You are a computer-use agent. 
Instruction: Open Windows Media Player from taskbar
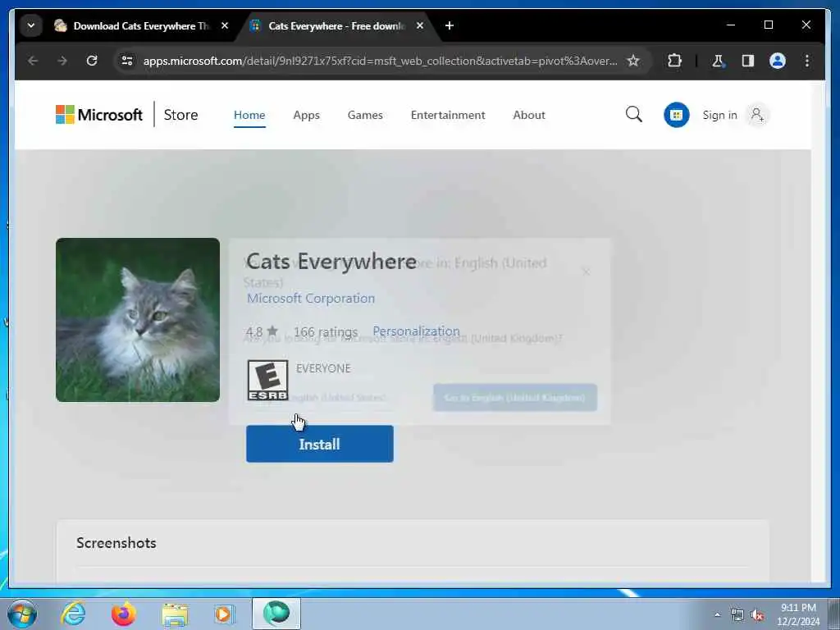pos(225,614)
